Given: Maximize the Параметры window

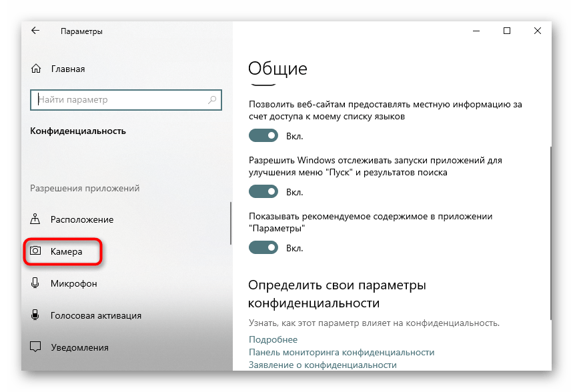Looking at the screenshot, I should [507, 31].
